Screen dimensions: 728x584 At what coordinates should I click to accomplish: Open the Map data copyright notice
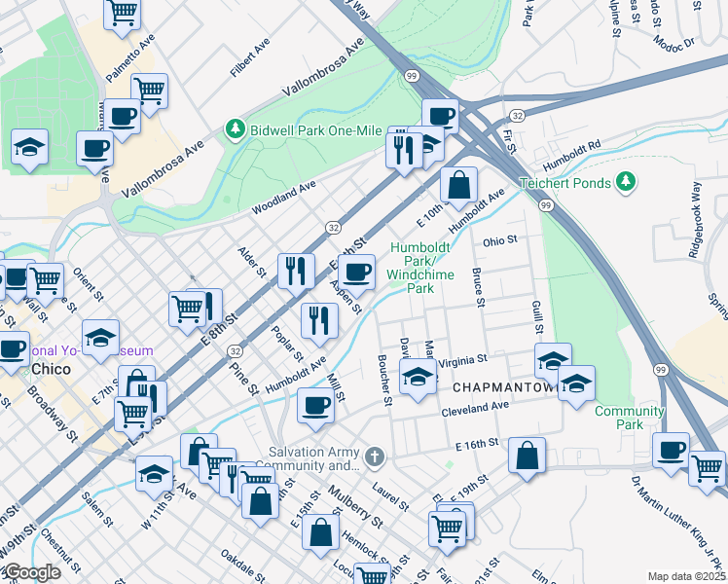(686, 576)
